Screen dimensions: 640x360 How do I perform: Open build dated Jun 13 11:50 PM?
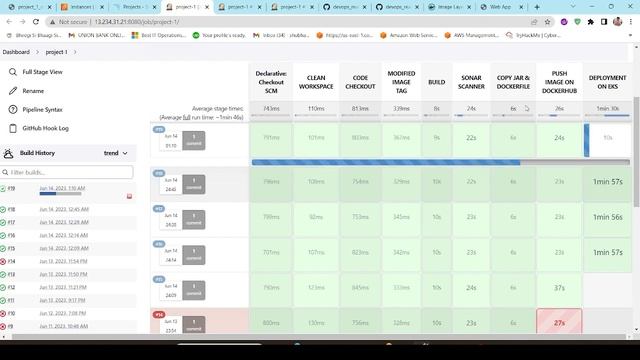coord(63,274)
